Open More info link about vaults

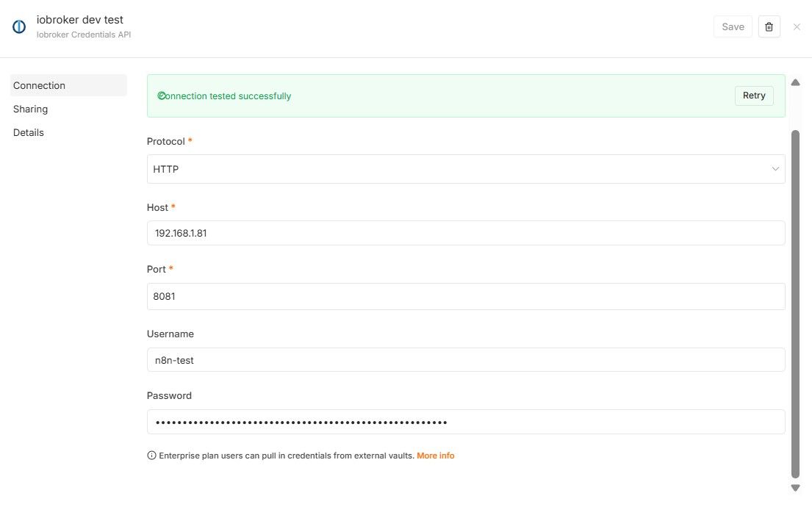(x=436, y=456)
